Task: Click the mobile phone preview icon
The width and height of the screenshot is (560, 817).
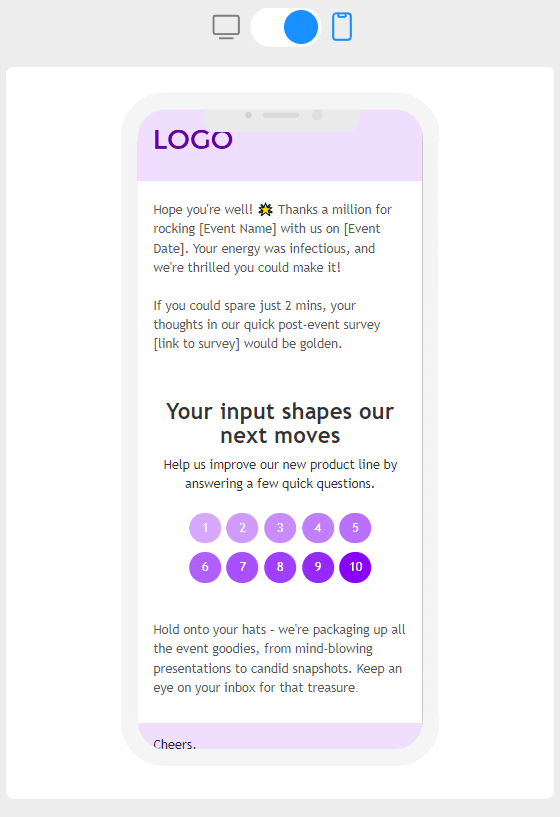Action: pyautogui.click(x=342, y=27)
